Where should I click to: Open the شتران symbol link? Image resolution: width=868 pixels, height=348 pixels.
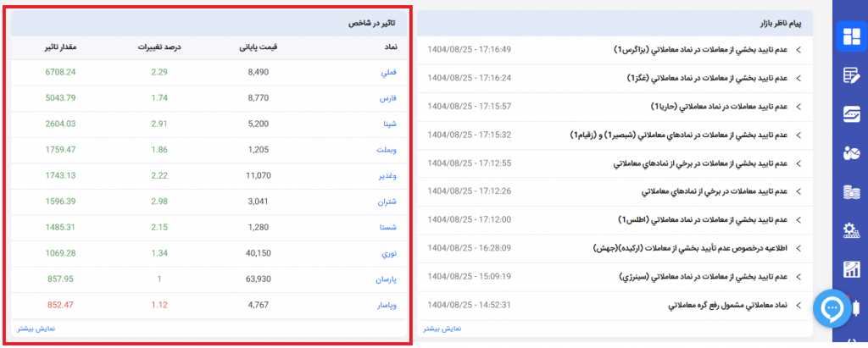click(387, 202)
